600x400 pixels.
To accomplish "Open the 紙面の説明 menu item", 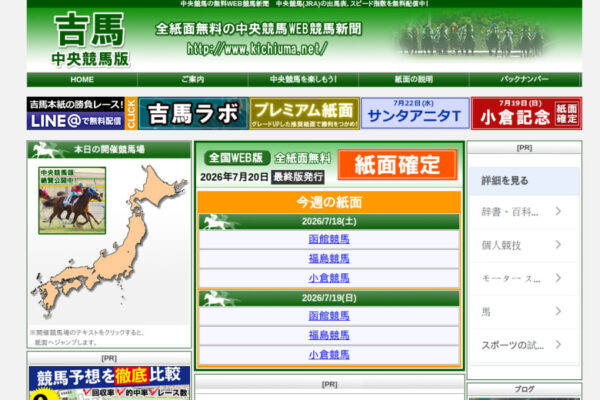I will coord(414,80).
